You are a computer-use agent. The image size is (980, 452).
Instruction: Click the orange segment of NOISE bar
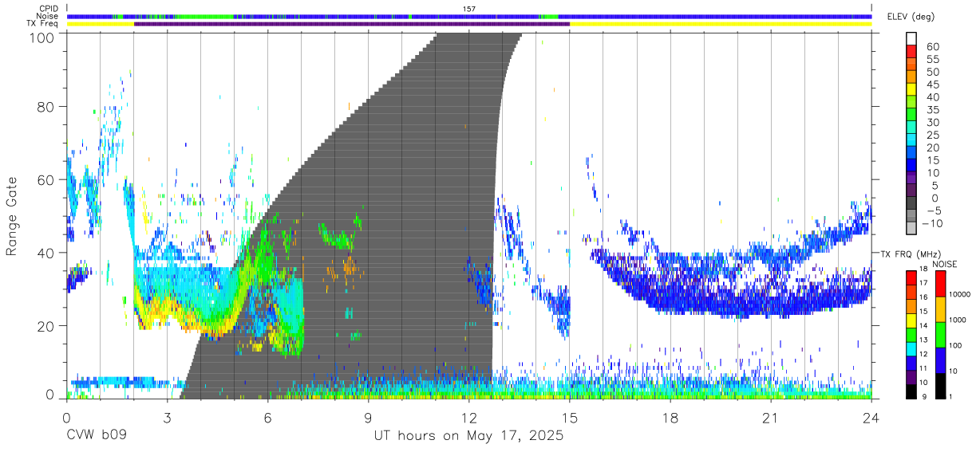click(942, 309)
